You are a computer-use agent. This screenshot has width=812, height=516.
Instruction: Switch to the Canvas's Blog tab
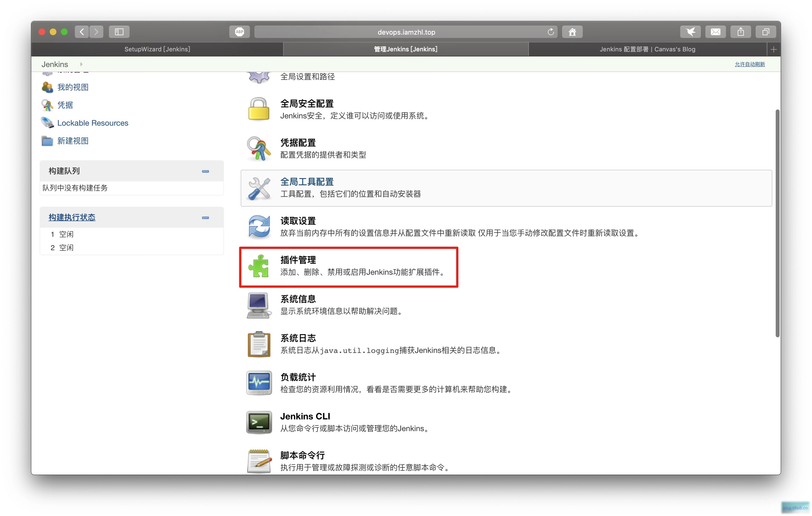click(x=648, y=49)
